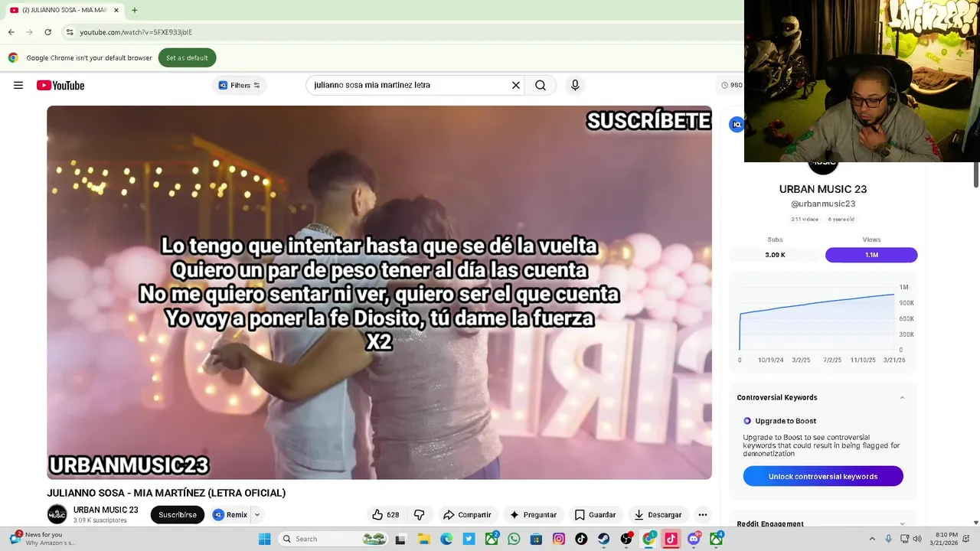
Task: Go back in Chrome history
Action: [11, 32]
